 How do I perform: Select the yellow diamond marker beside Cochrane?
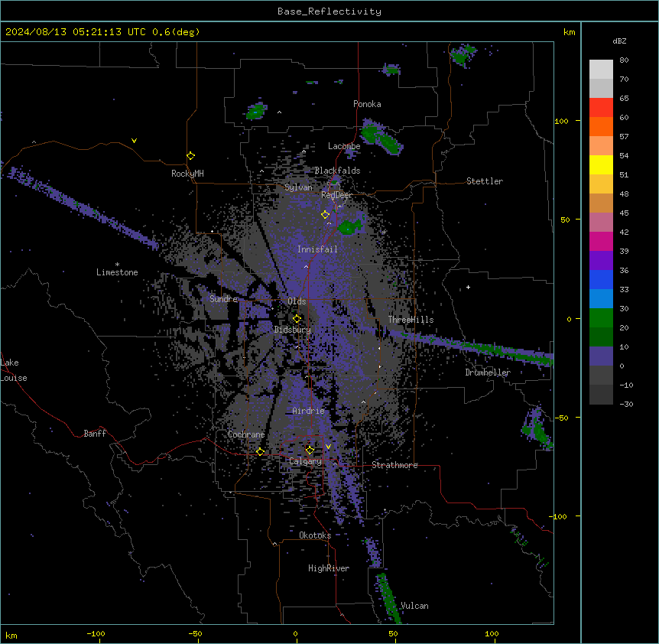click(261, 452)
